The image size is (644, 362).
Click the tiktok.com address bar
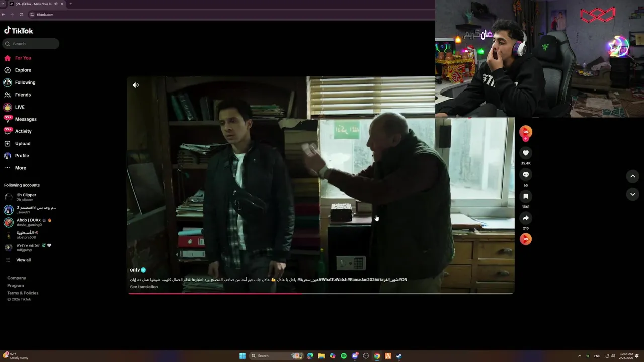[231, 15]
